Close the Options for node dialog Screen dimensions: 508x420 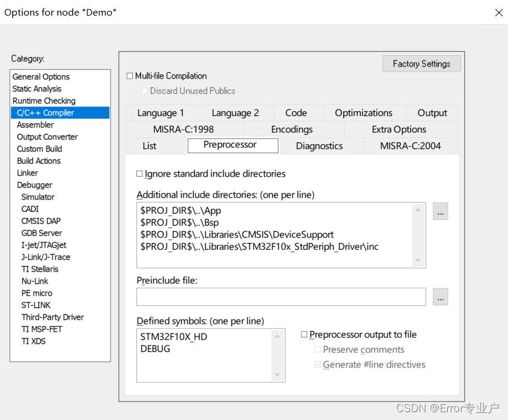pyautogui.click(x=498, y=12)
